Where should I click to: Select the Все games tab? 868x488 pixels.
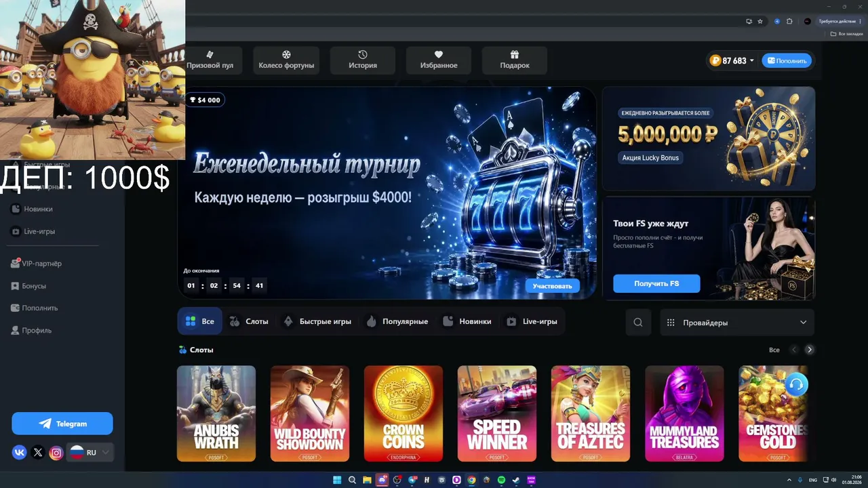pyautogui.click(x=201, y=321)
